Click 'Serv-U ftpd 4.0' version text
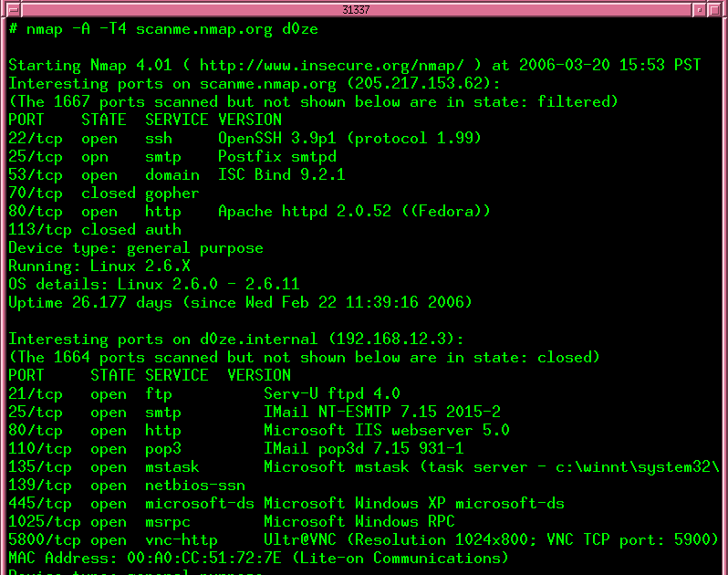Viewport: 728px width, 575px height. 331,394
